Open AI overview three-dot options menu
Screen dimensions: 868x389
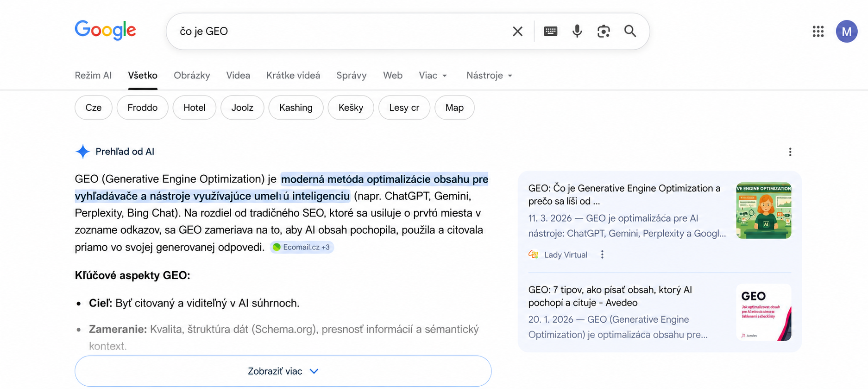pyautogui.click(x=790, y=152)
